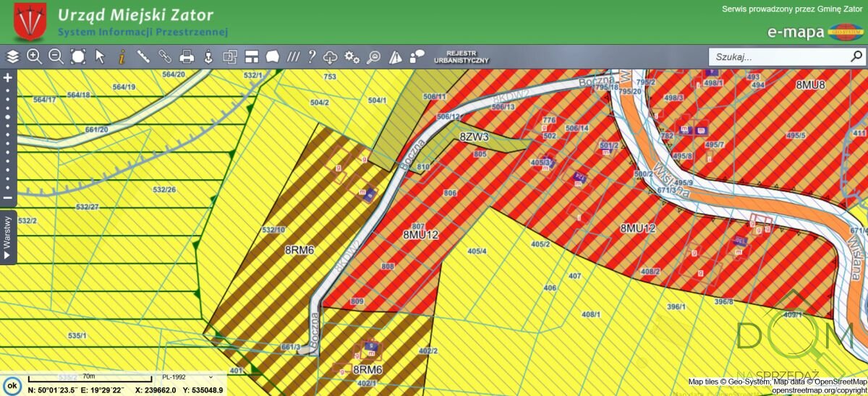Click the question mark help icon
This screenshot has width=868, height=396.
pos(312,56)
